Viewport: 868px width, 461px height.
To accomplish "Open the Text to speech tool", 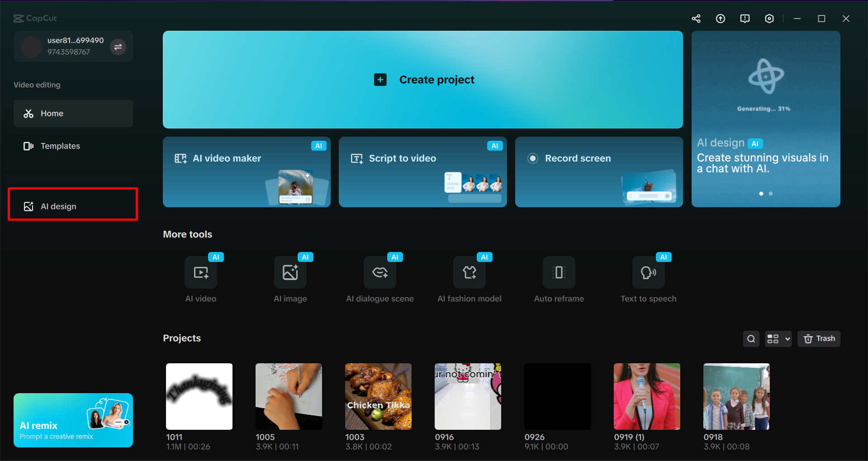I will click(648, 278).
